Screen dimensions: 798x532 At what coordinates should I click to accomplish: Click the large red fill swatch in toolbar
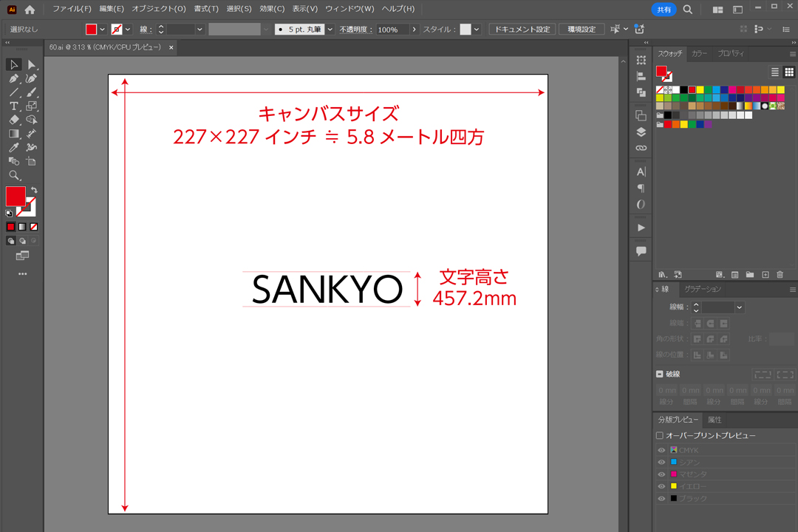coord(16,197)
